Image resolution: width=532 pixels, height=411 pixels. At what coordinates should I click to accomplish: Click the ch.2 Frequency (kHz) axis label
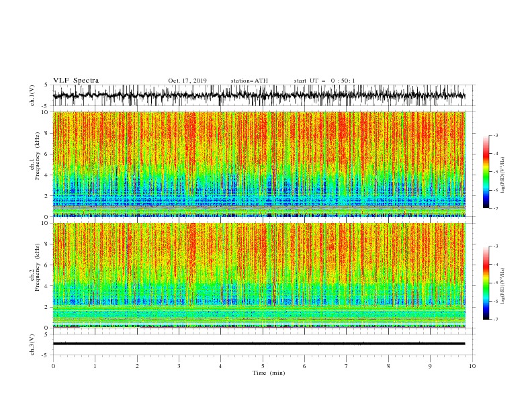point(35,267)
